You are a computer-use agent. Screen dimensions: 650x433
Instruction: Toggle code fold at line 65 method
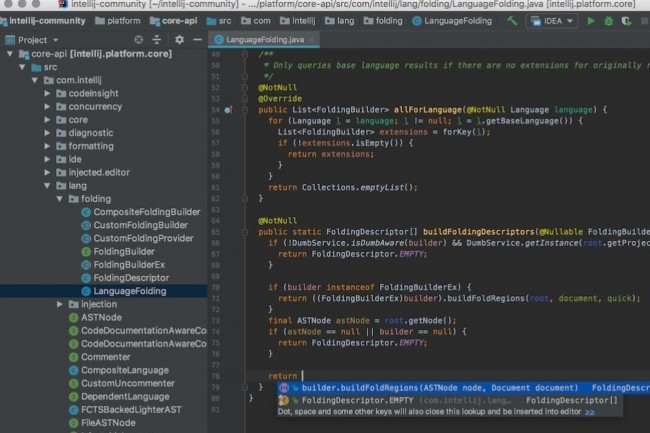pyautogui.click(x=247, y=230)
